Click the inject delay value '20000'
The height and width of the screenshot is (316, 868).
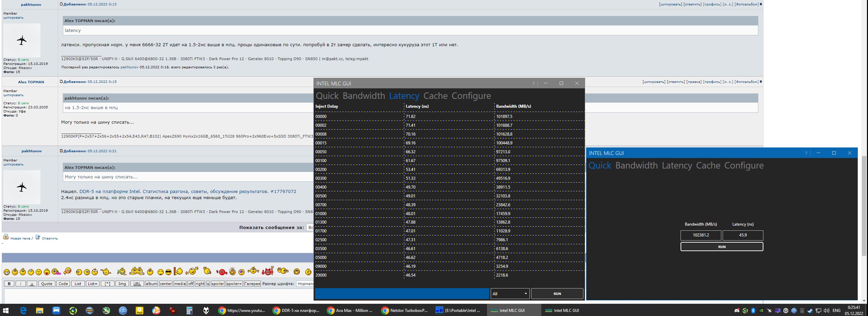pyautogui.click(x=321, y=275)
